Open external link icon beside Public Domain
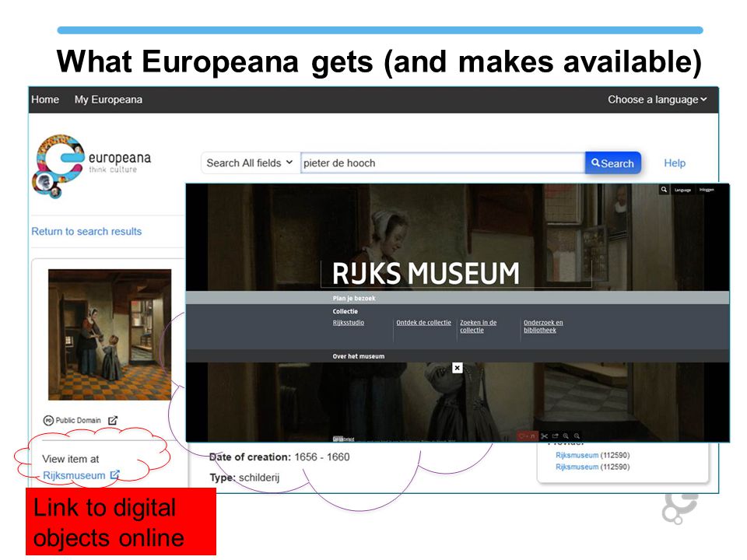Screen dimensions: 747x560 coord(112,421)
